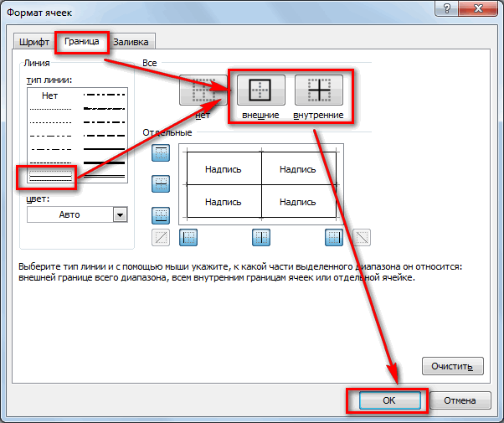Screen dimensions: 504x423
Task: Toggle the diagonal-down border button
Action: [362, 237]
